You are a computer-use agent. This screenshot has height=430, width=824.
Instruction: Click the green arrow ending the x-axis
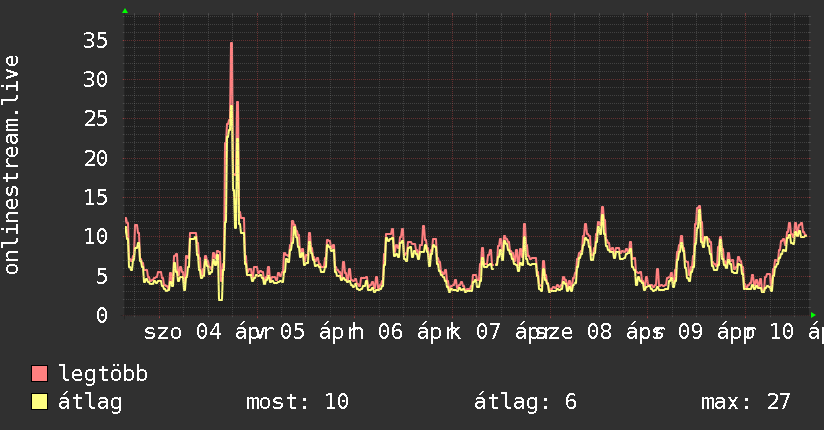point(813,315)
